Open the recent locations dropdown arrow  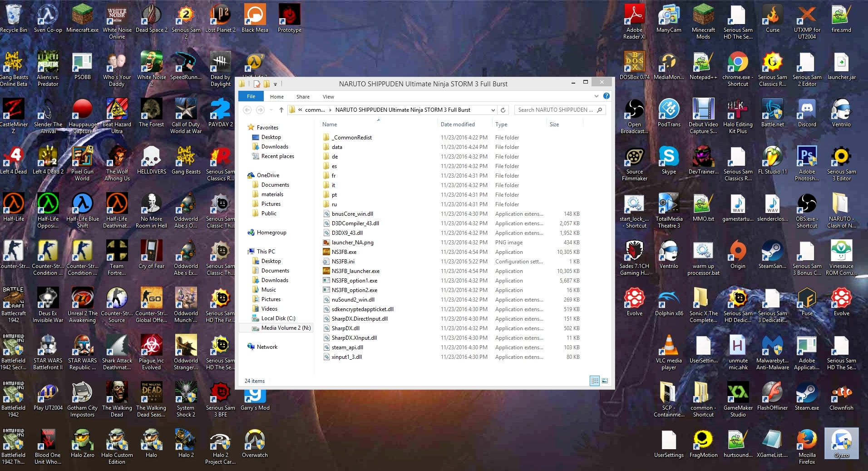coord(271,110)
